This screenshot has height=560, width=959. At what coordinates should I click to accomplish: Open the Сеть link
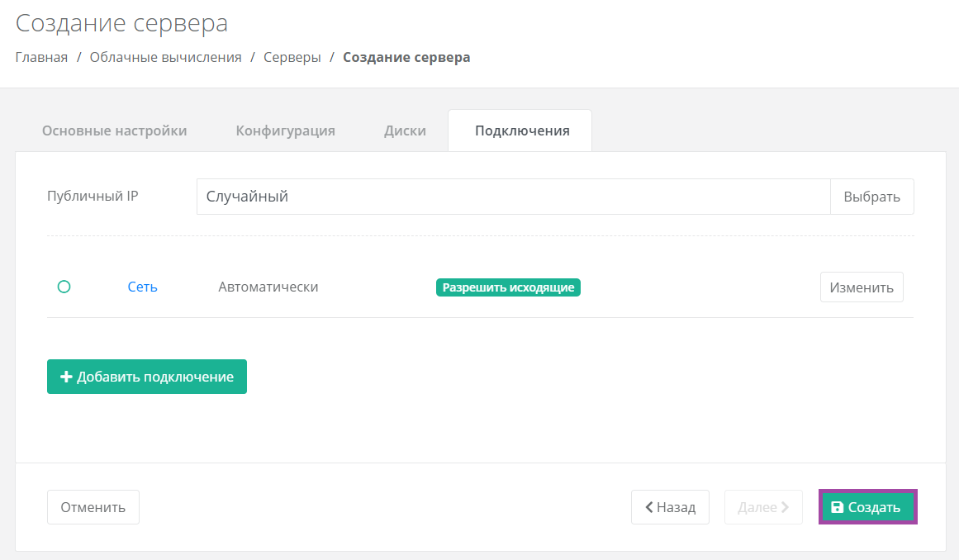[x=143, y=287]
